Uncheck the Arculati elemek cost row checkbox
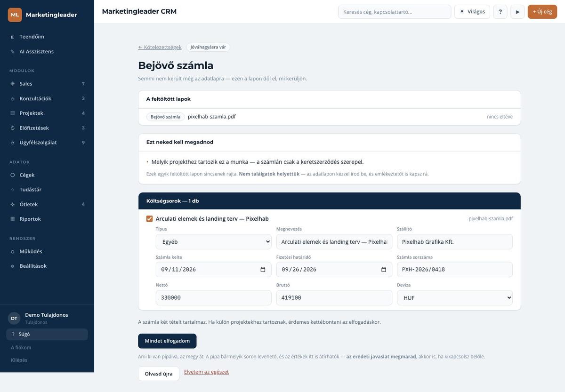Screen dimensions: 565x392 (x=150, y=219)
